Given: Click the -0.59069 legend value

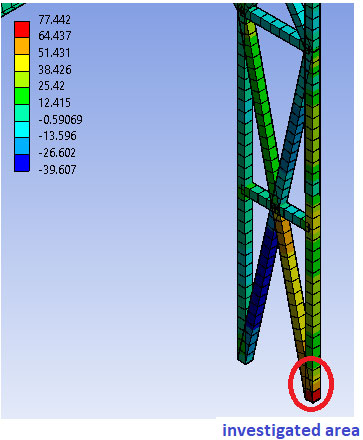Looking at the screenshot, I should 60,119.
